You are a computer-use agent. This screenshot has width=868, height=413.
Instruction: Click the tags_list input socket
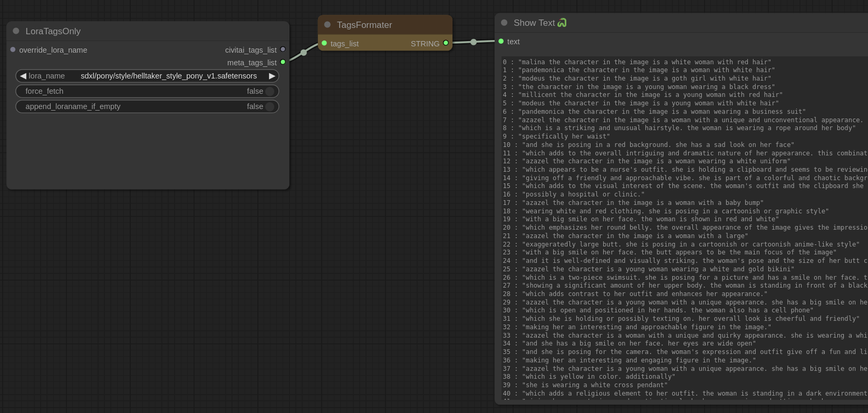[324, 43]
